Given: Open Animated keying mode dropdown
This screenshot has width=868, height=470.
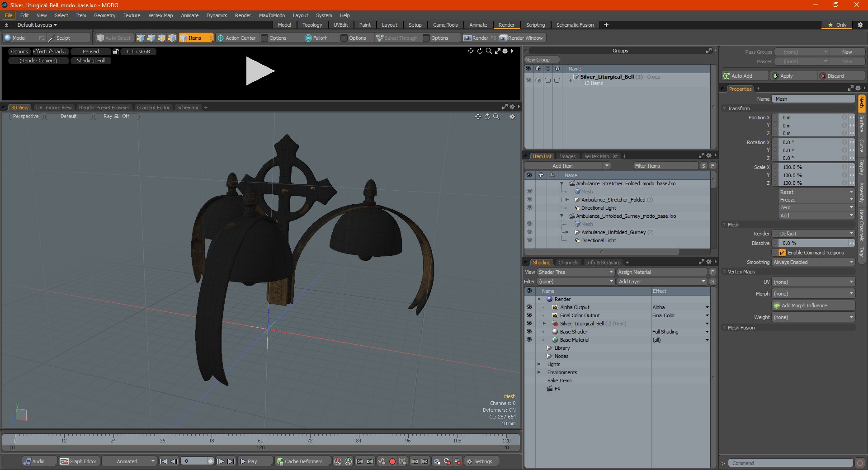Looking at the screenshot, I should tap(129, 461).
